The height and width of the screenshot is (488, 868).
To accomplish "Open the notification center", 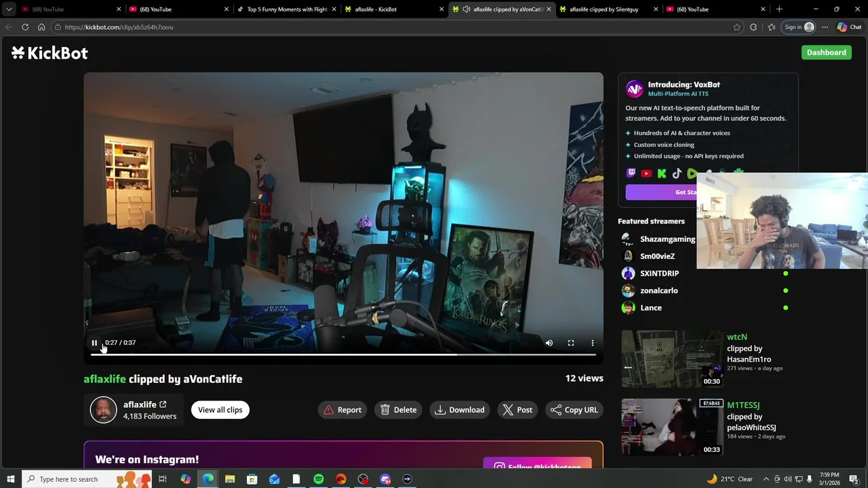I will [854, 479].
